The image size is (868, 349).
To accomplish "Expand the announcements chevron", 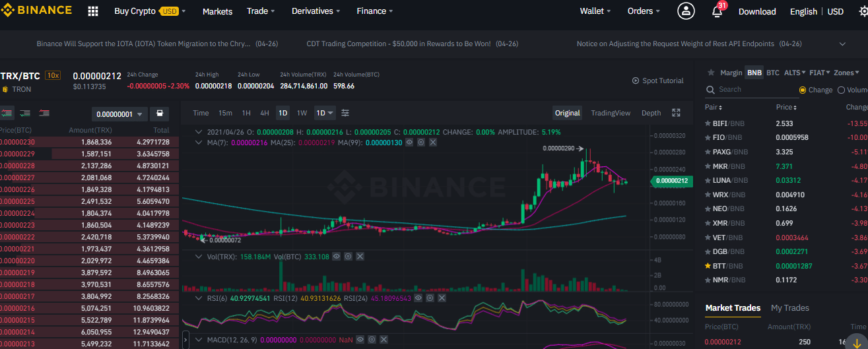I will (x=842, y=44).
